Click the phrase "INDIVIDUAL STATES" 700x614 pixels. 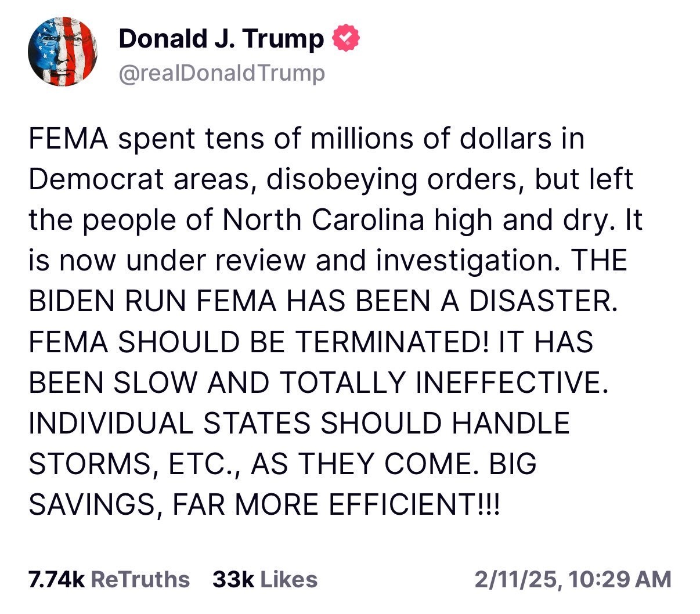168,424
